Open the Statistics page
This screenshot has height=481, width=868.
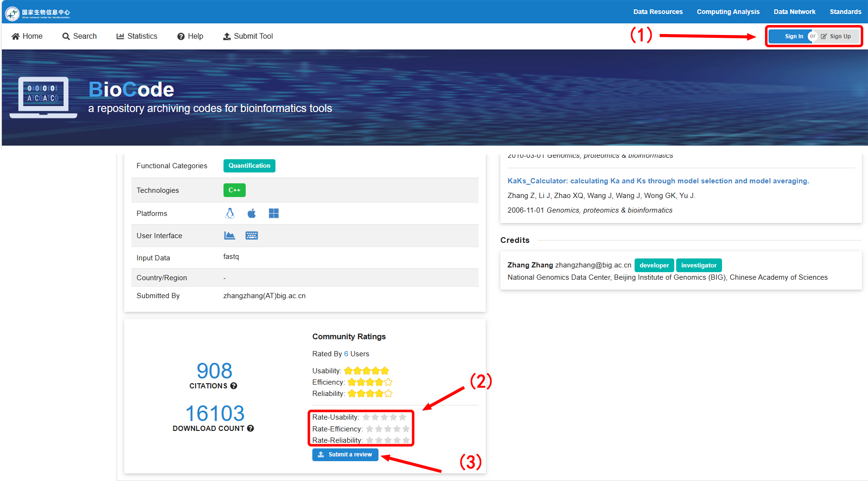(x=137, y=36)
